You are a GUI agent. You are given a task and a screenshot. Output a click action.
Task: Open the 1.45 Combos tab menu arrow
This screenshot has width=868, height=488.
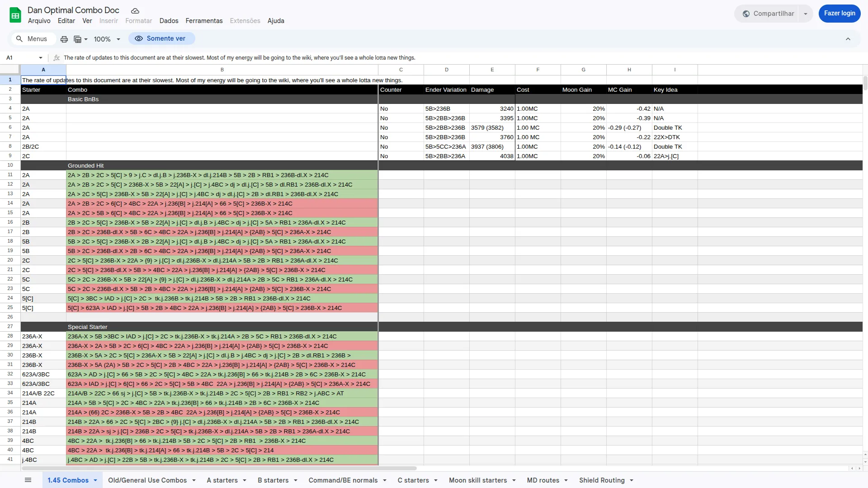[x=95, y=480]
